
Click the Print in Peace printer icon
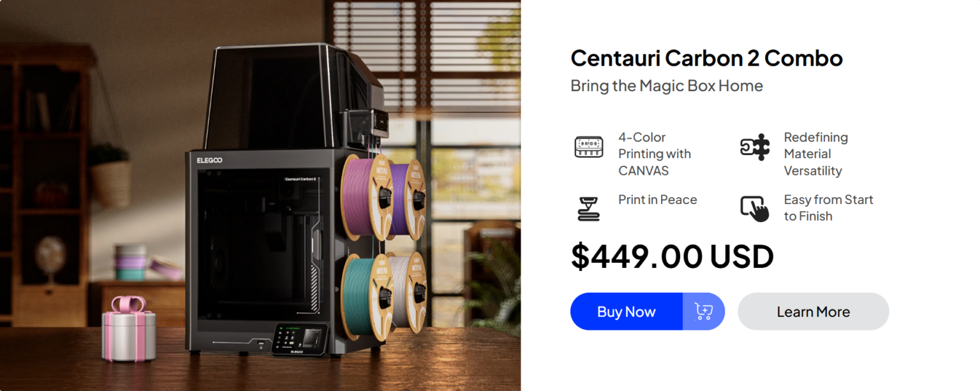coord(588,209)
